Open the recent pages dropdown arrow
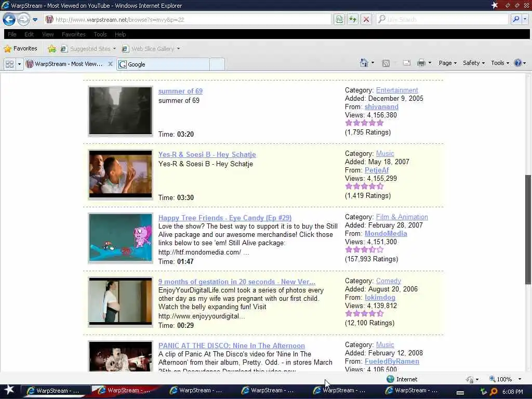The width and height of the screenshot is (532, 399). coord(35,20)
